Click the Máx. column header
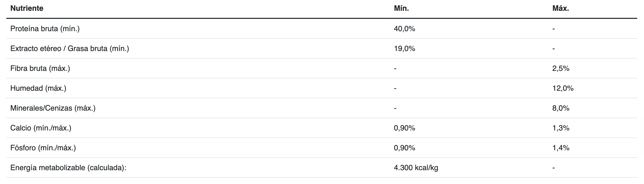Screen dimensions: 644x184 coord(561,8)
